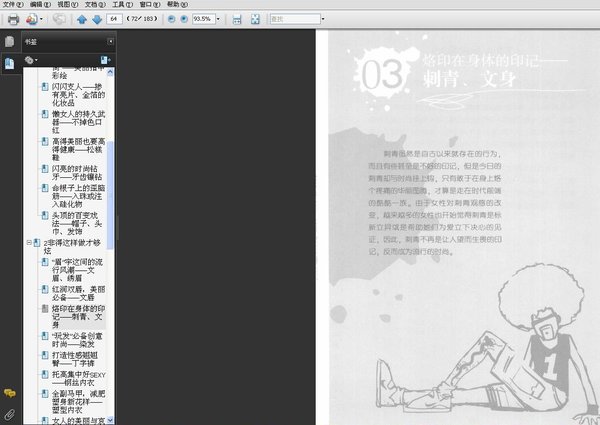Viewport: 600px width, 425px height.
Task: Open the find box dropdown arrow
Action: pyautogui.click(x=323, y=19)
